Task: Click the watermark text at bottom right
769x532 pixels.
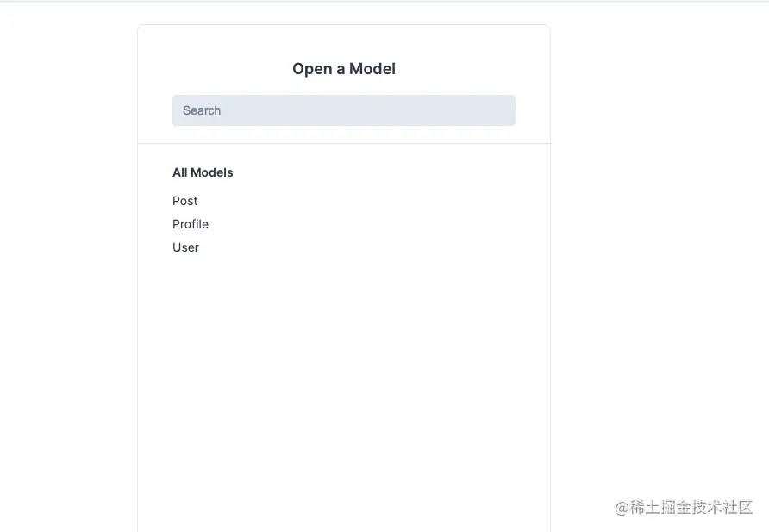Action: click(684, 508)
